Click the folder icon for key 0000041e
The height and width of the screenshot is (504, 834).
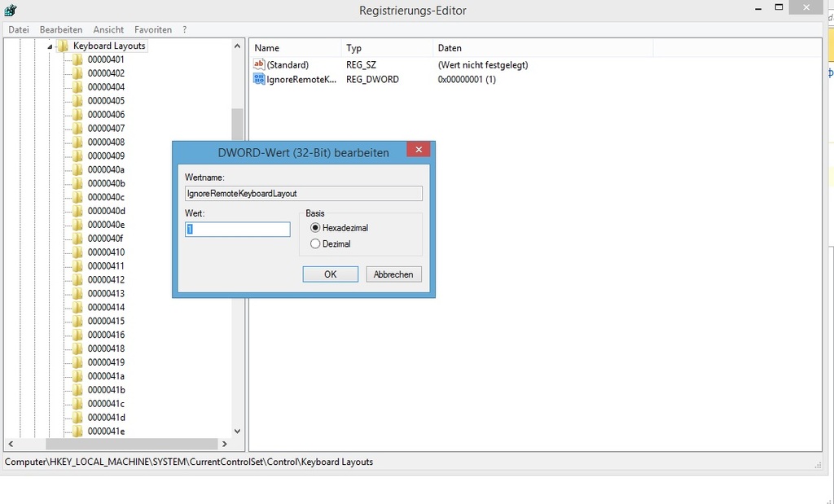tap(77, 431)
